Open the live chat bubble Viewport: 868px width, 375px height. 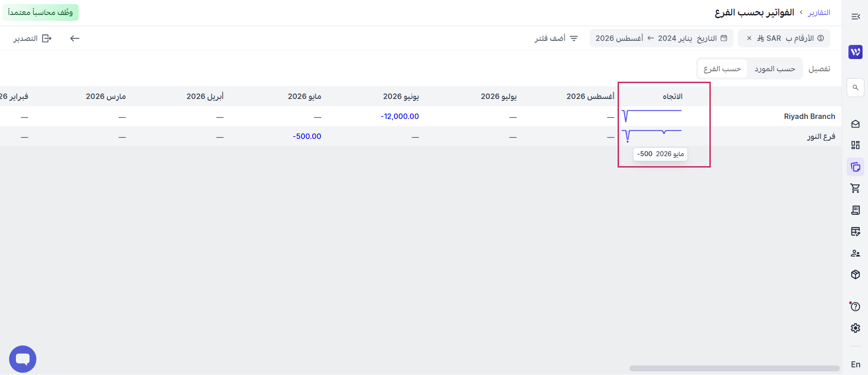tap(23, 359)
